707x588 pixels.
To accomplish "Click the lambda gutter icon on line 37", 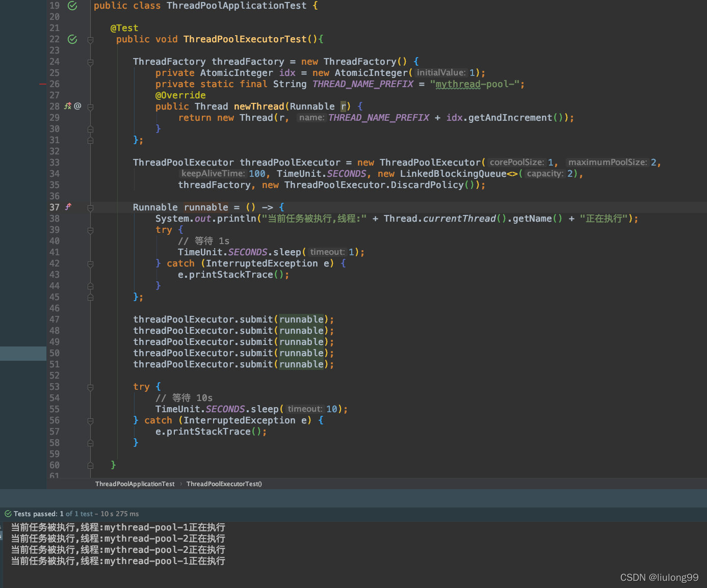I will coord(68,207).
